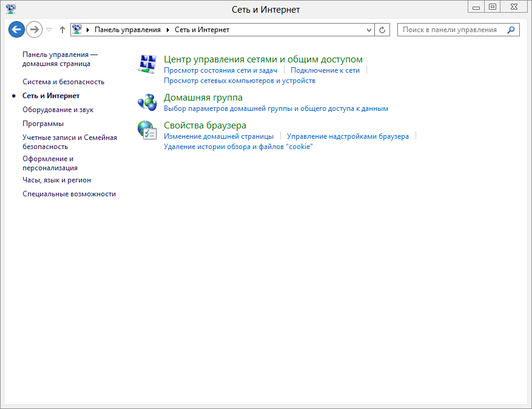This screenshot has width=532, height=409.
Task: Open Центр управления сетями и общим доступом
Action: coord(263,59)
